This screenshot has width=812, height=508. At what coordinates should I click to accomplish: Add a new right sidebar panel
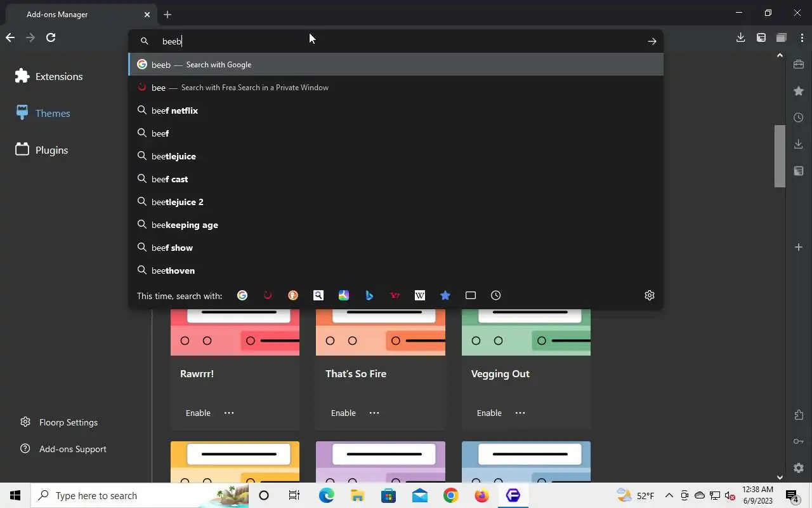tap(799, 247)
